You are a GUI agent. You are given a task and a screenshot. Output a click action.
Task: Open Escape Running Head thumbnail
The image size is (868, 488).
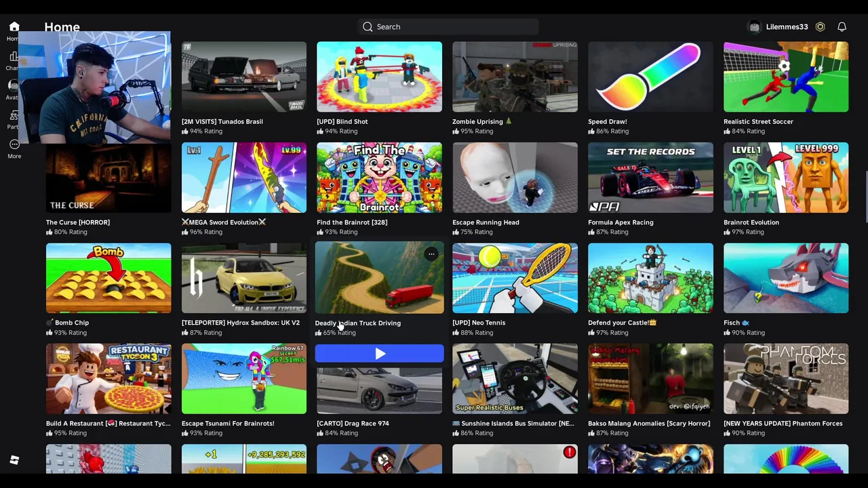(x=515, y=178)
